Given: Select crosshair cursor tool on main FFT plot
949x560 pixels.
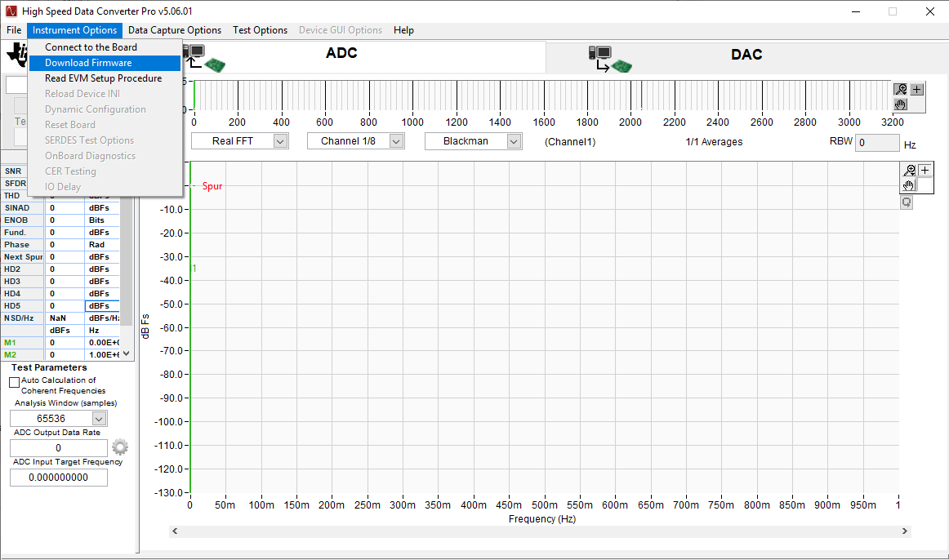Looking at the screenshot, I should [924, 171].
